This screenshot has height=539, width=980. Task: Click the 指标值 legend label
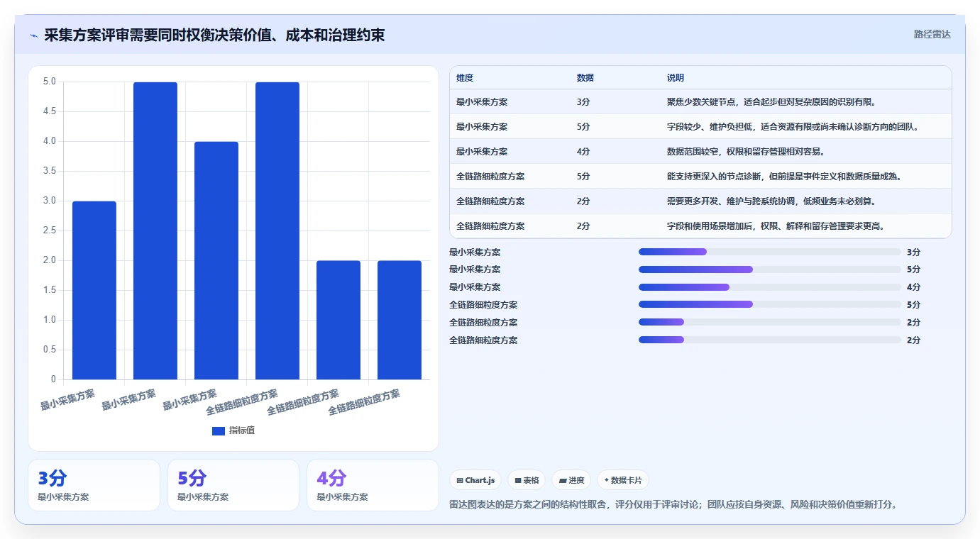point(242,430)
